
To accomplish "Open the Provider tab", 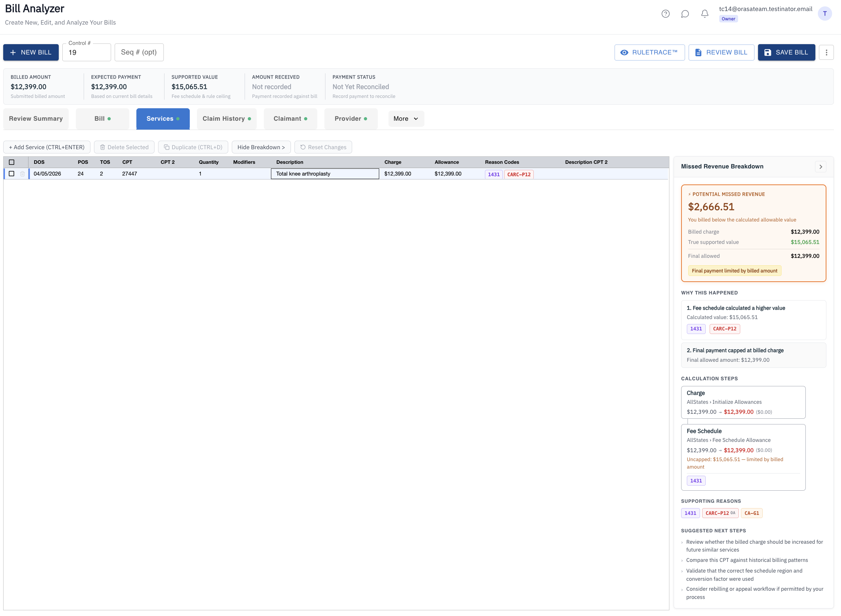I will coord(351,119).
